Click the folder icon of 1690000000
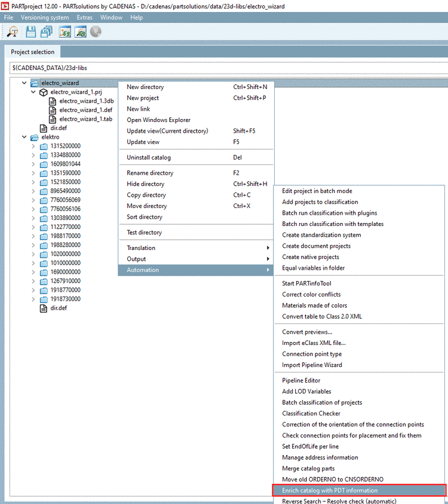448x504 pixels. 44,273
